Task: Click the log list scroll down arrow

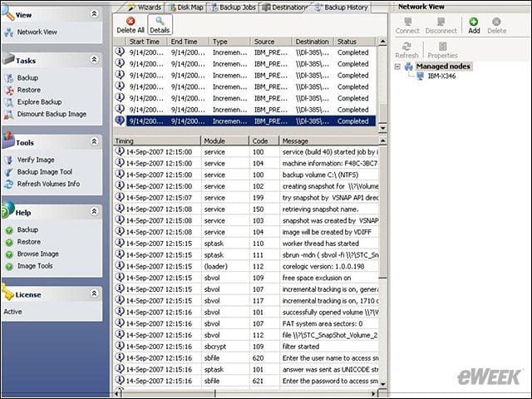Action: (x=382, y=384)
